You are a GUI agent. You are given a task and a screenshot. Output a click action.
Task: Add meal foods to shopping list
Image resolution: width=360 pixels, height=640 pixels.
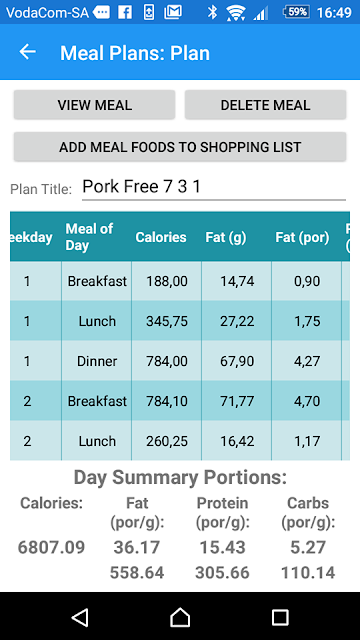pos(180,147)
